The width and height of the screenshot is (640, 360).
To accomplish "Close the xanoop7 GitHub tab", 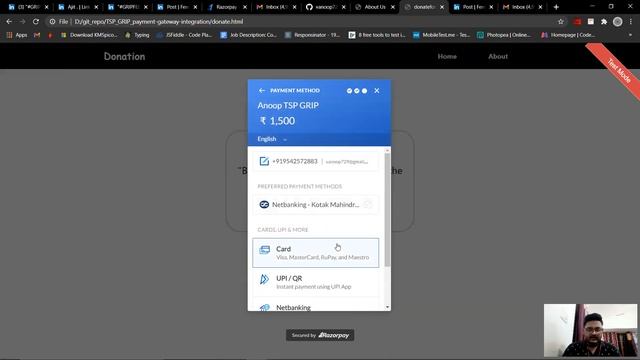I will pyautogui.click(x=344, y=7).
